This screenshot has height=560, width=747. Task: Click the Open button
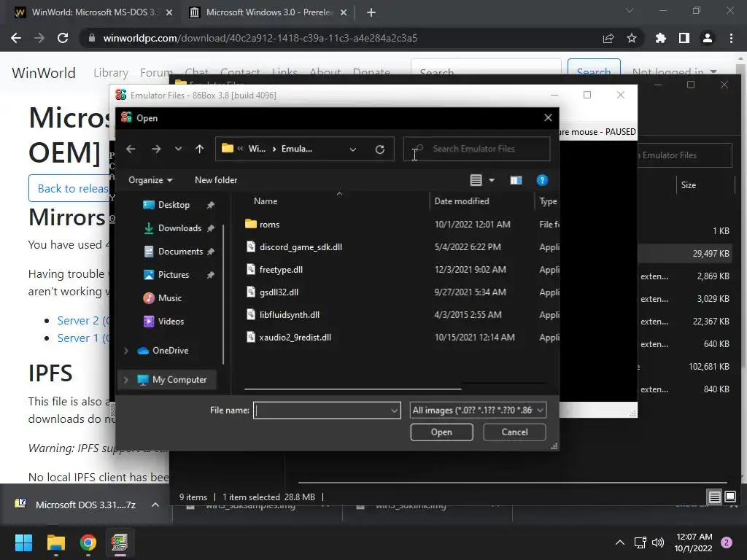(x=441, y=432)
